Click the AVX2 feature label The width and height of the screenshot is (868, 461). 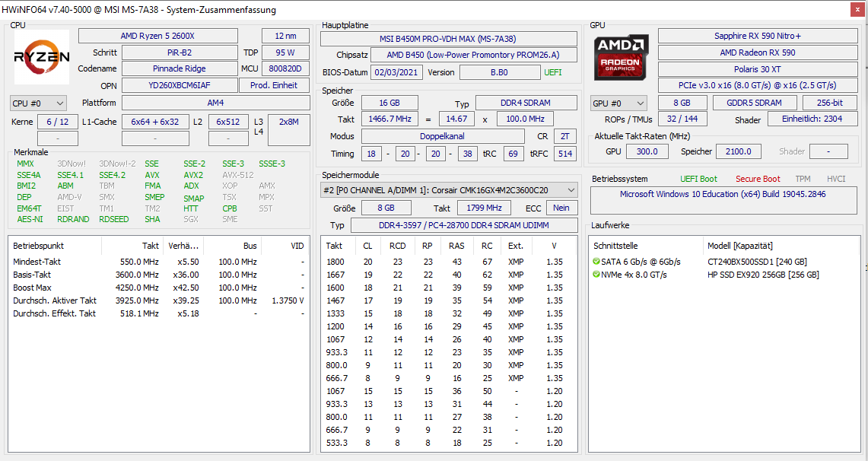point(193,175)
